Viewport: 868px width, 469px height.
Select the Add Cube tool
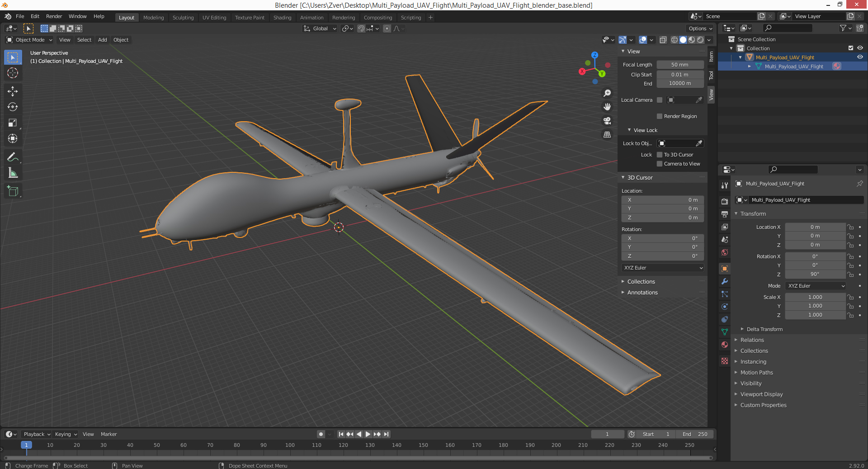13,191
